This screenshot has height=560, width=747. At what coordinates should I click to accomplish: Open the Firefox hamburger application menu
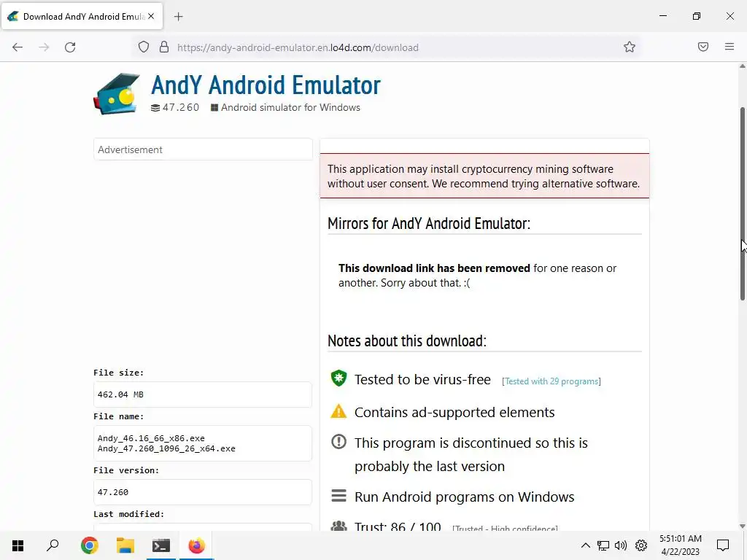729,47
